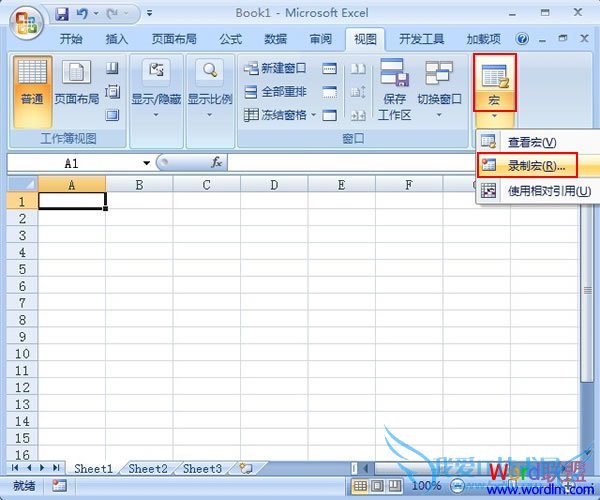Switch to Sheet3 tab
The image size is (600, 500).
(202, 469)
